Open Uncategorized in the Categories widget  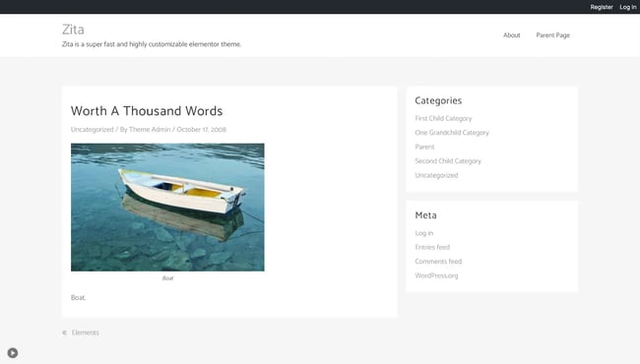[x=436, y=175]
